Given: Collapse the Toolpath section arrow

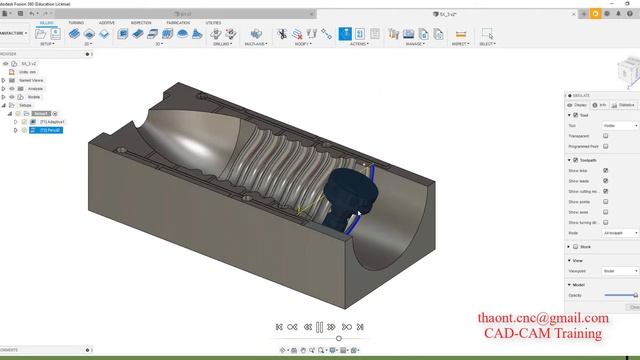Looking at the screenshot, I should [569, 160].
